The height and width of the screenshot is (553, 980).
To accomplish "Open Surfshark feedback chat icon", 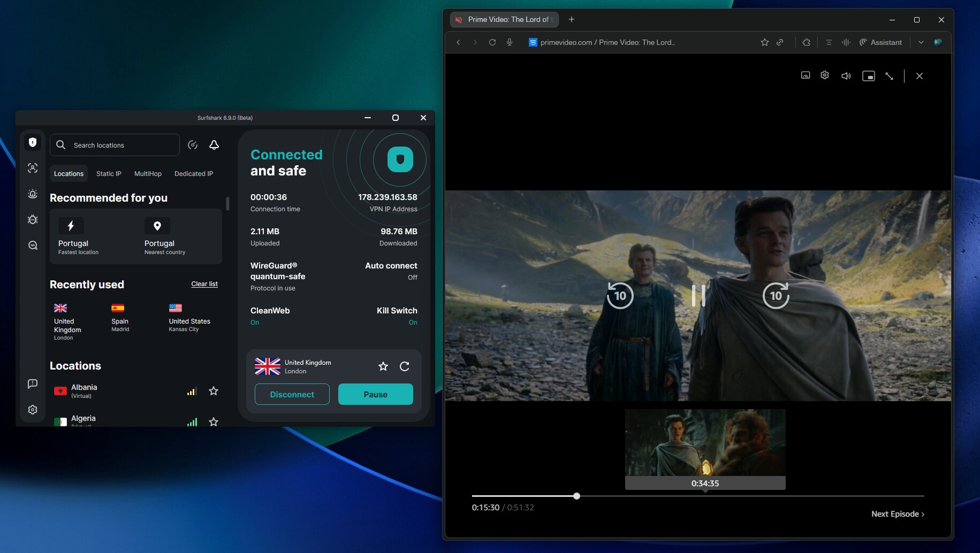I will click(x=33, y=383).
